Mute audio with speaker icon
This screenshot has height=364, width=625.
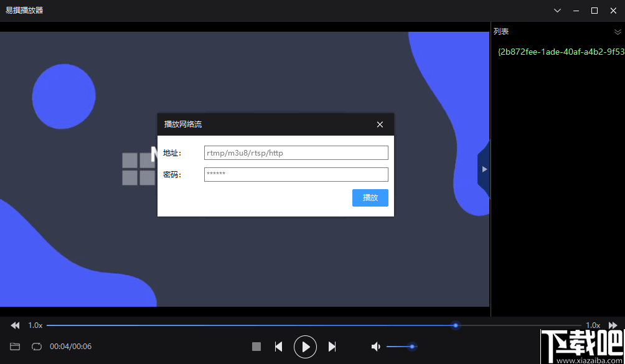[x=375, y=347]
